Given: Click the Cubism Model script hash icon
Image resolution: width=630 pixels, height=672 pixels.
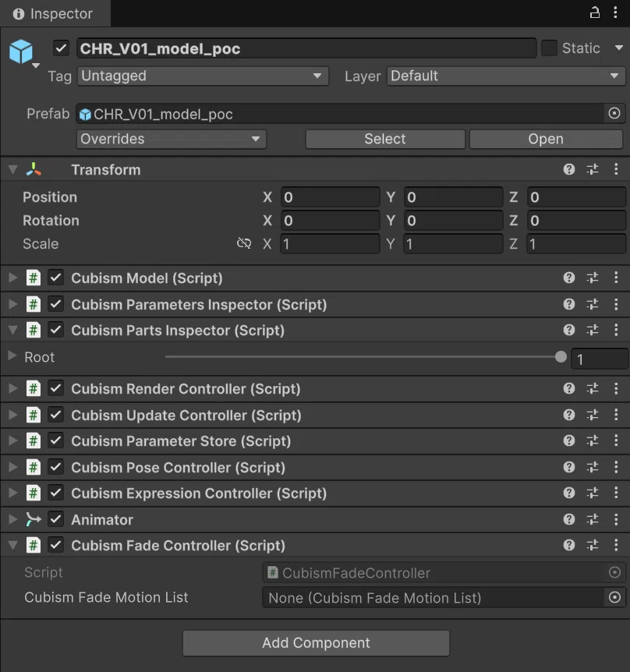Looking at the screenshot, I should tap(33, 278).
